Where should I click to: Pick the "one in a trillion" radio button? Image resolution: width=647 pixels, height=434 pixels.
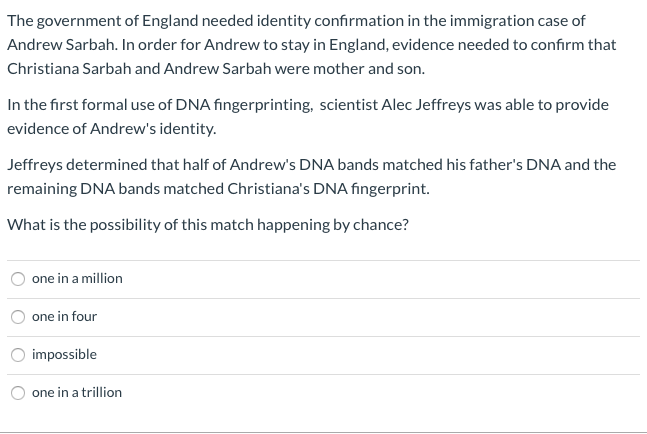[x=18, y=393]
